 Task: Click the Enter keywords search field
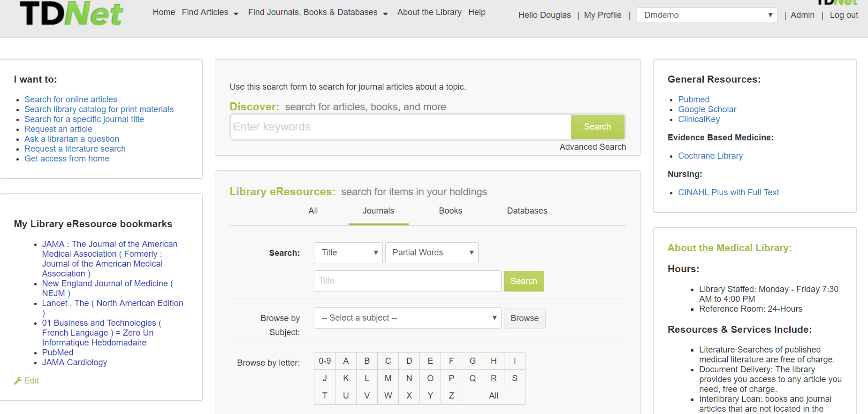402,127
